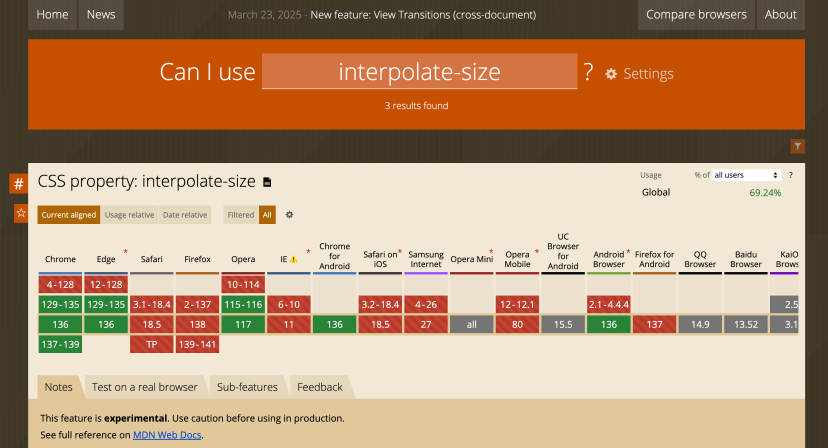Open the CSS property interpolate-size title
This screenshot has height=448, width=828.
pyautogui.click(x=146, y=182)
